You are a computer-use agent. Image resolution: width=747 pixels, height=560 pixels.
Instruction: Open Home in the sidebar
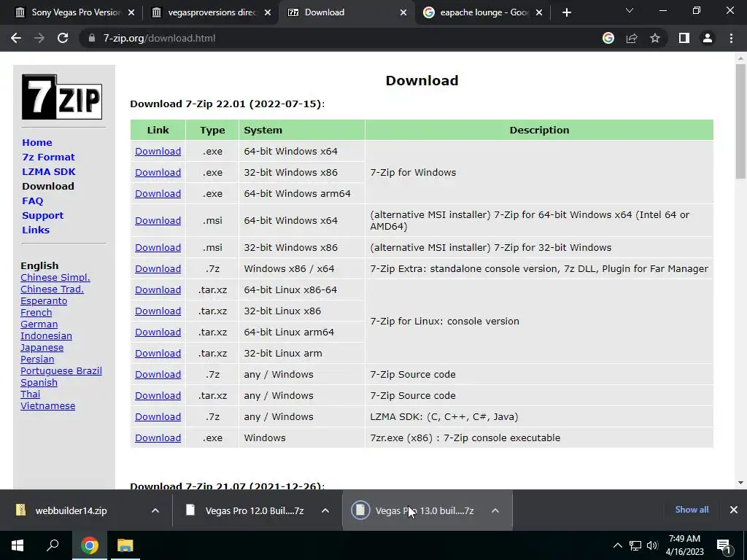[x=37, y=142]
